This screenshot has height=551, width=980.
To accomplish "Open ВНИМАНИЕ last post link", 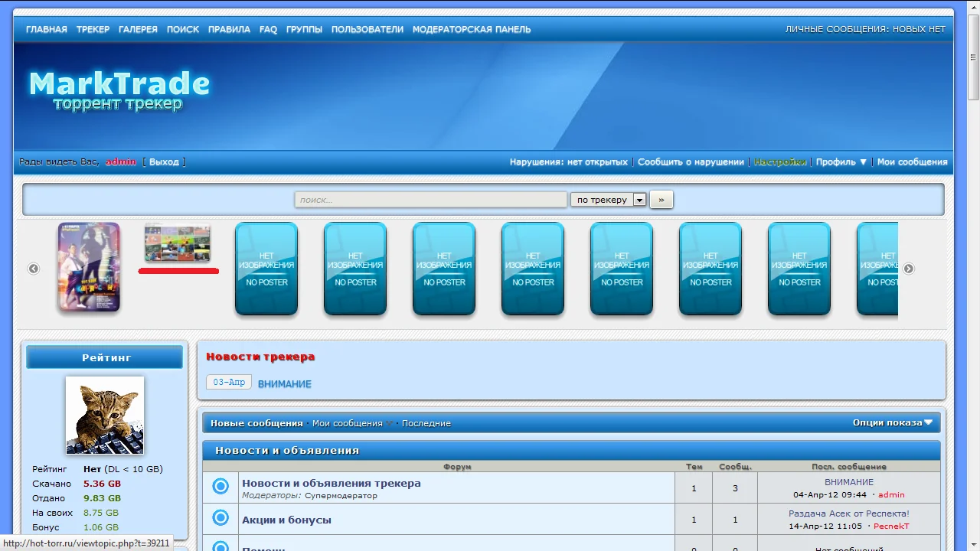I will click(x=849, y=482).
